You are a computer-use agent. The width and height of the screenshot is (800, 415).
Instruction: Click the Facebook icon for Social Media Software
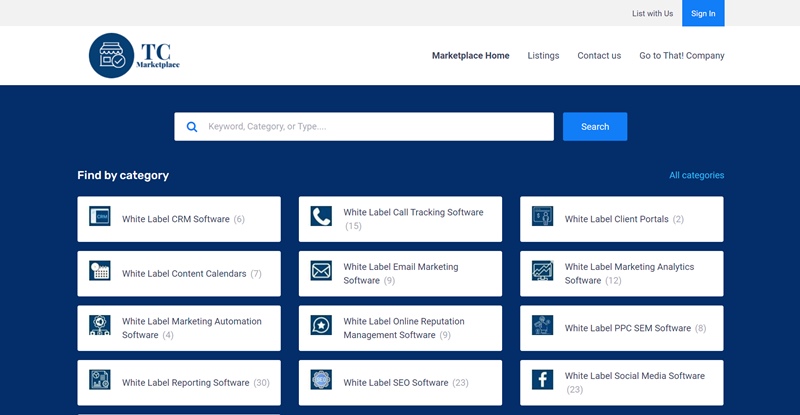point(542,380)
